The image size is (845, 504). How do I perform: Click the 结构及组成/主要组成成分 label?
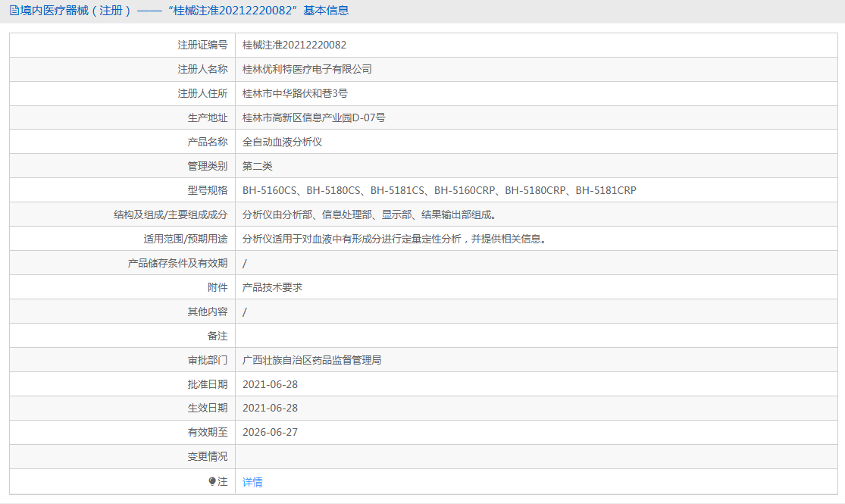click(171, 214)
